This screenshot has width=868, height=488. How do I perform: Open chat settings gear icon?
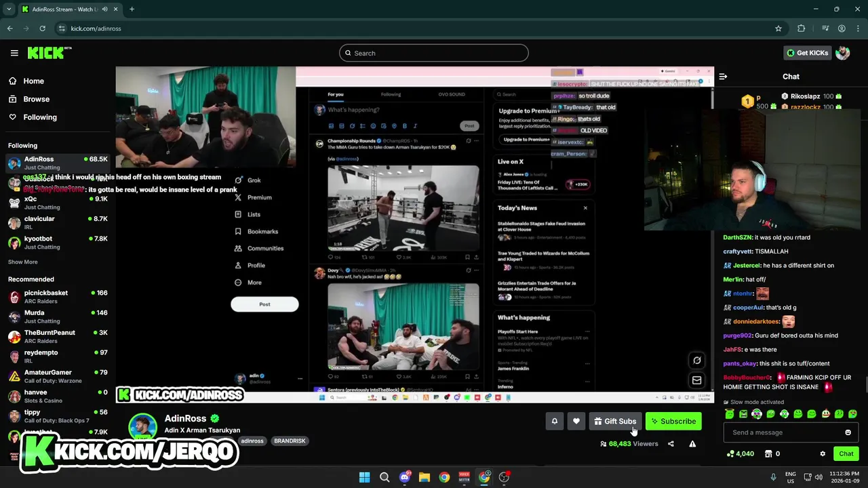823,454
